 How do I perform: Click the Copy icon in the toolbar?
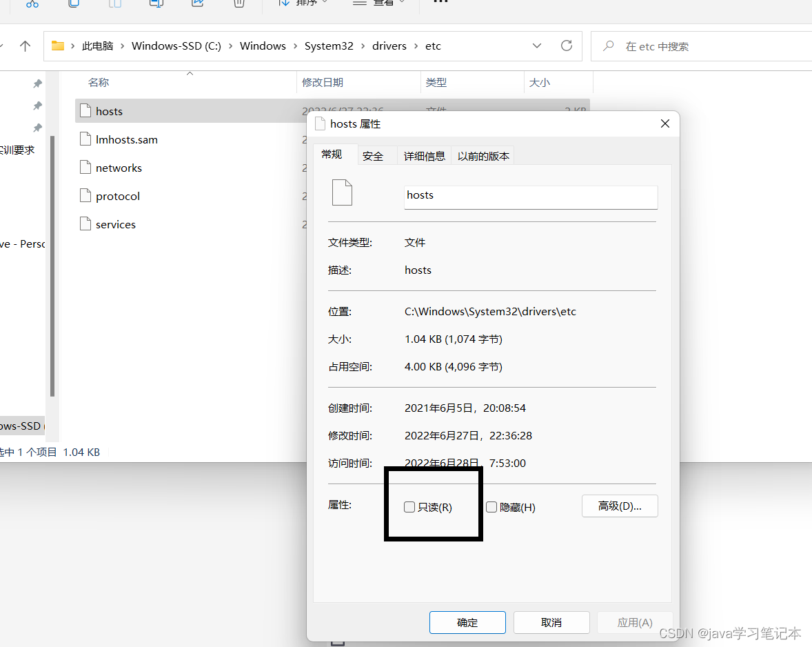73,3
